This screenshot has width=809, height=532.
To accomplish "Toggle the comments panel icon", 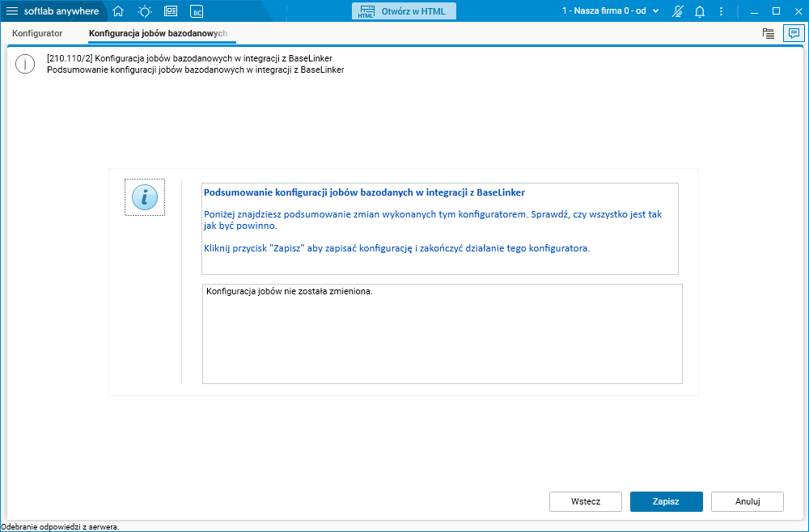I will tap(793, 33).
